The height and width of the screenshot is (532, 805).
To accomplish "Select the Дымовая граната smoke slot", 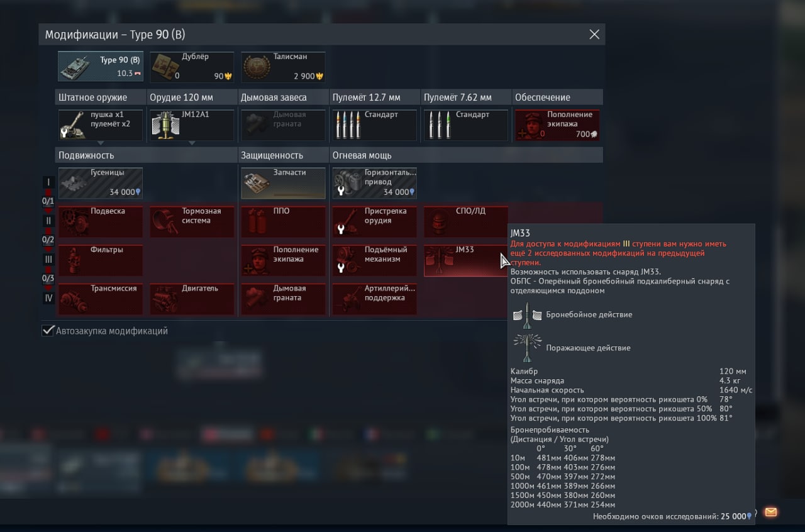I will [283, 125].
